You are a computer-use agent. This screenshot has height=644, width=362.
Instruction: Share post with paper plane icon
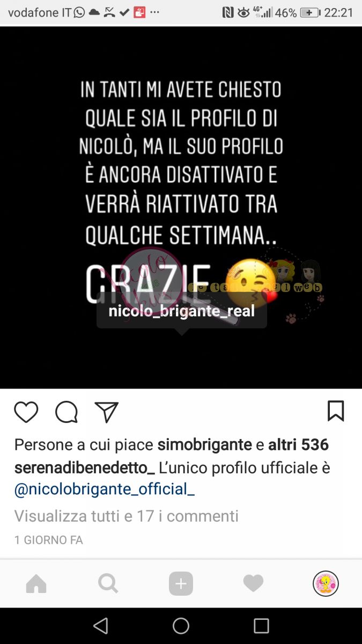106,412
